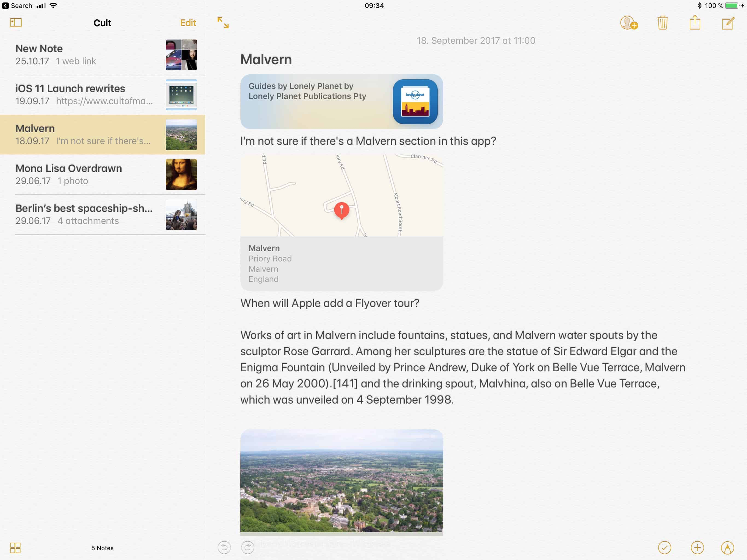
Task: Switch to gallery grid view
Action: (x=15, y=547)
